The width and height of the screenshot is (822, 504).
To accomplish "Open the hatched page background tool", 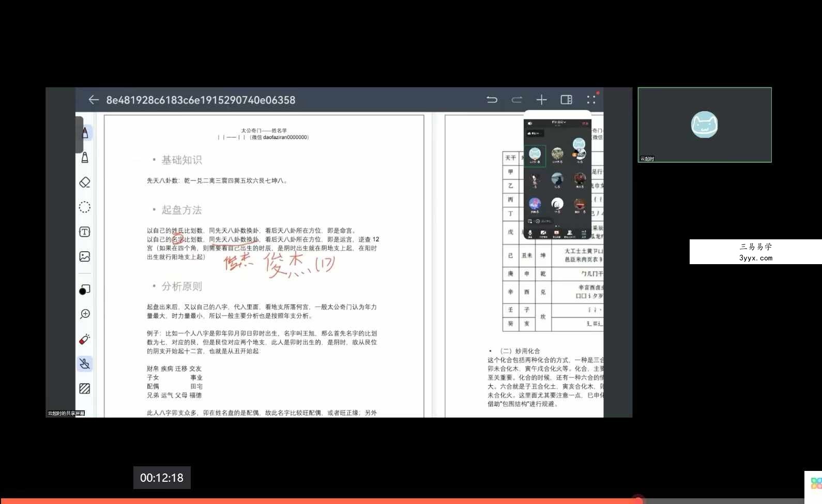I will 85,389.
